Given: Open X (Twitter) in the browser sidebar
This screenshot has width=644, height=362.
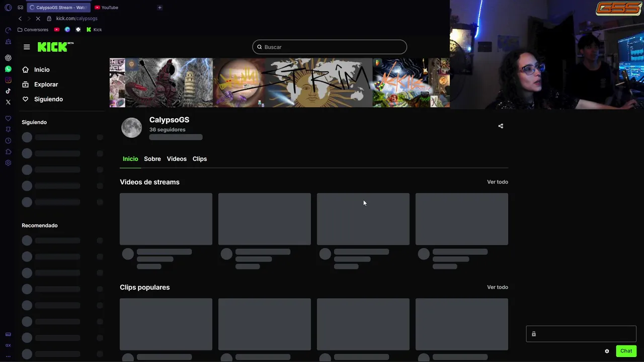Looking at the screenshot, I should (x=8, y=102).
